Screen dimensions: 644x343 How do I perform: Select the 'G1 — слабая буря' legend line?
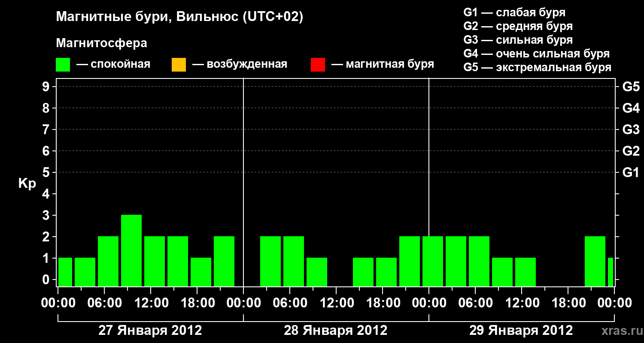click(x=514, y=12)
